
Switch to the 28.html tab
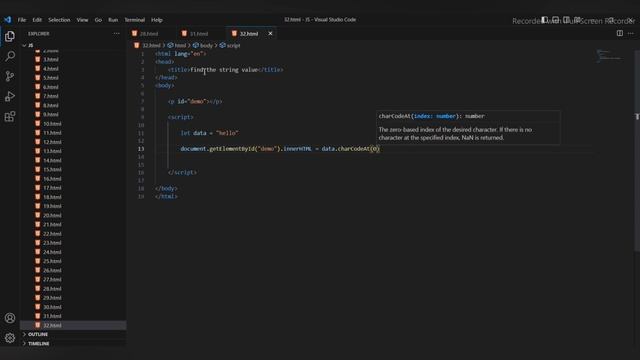pyautogui.click(x=151, y=33)
